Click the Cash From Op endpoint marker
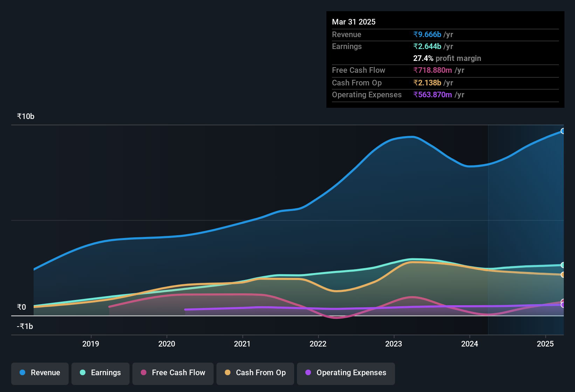This screenshot has height=392, width=575. point(563,275)
